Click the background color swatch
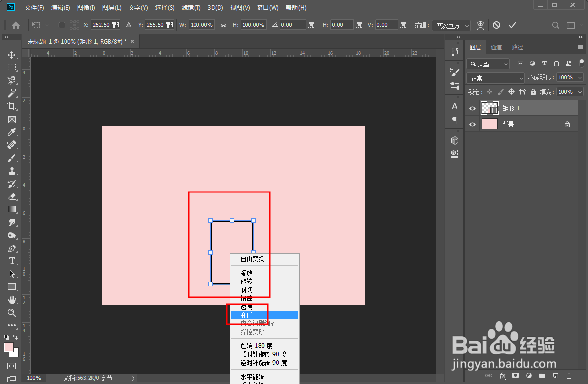Viewport: 588px width, 384px height. click(15, 353)
